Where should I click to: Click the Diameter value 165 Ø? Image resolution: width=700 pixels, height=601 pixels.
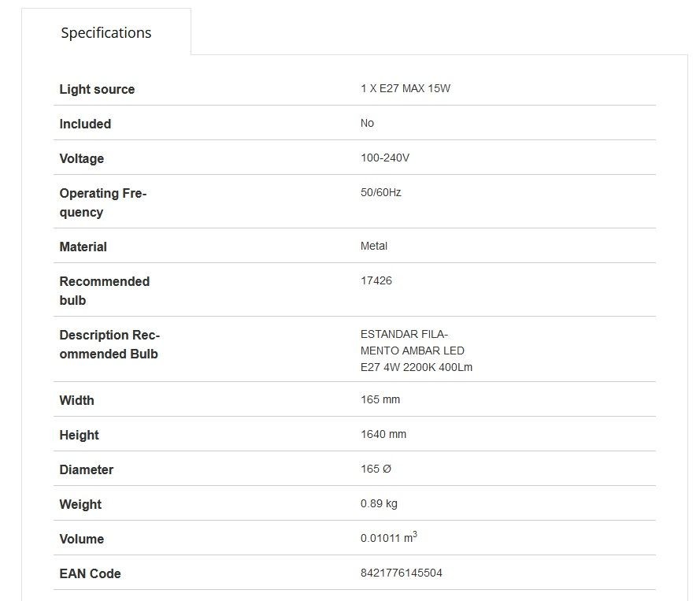point(376,469)
